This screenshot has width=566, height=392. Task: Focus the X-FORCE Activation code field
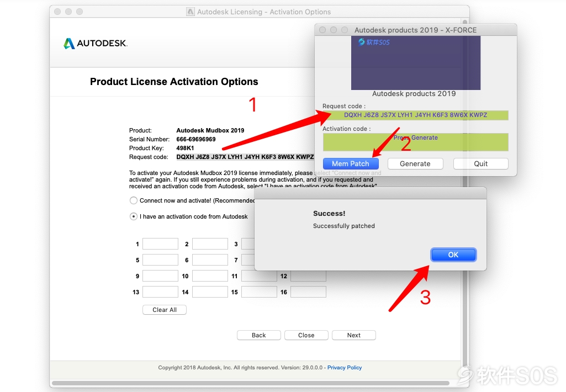tap(415, 142)
